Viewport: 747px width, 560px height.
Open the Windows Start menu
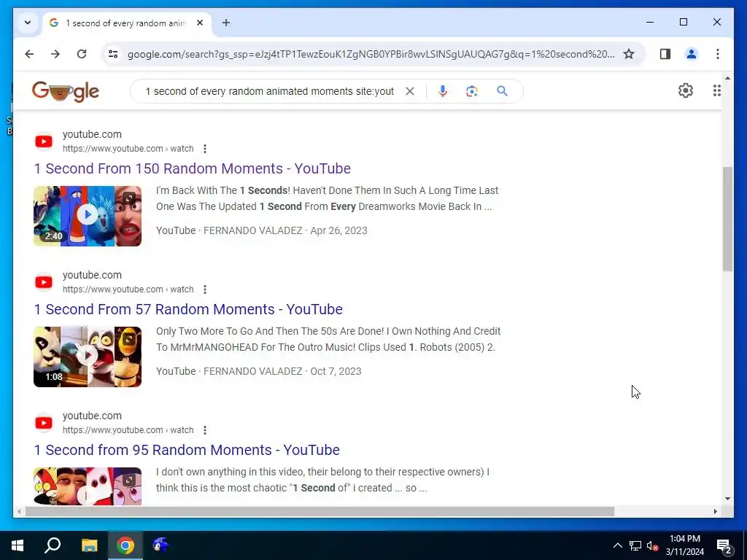18,545
